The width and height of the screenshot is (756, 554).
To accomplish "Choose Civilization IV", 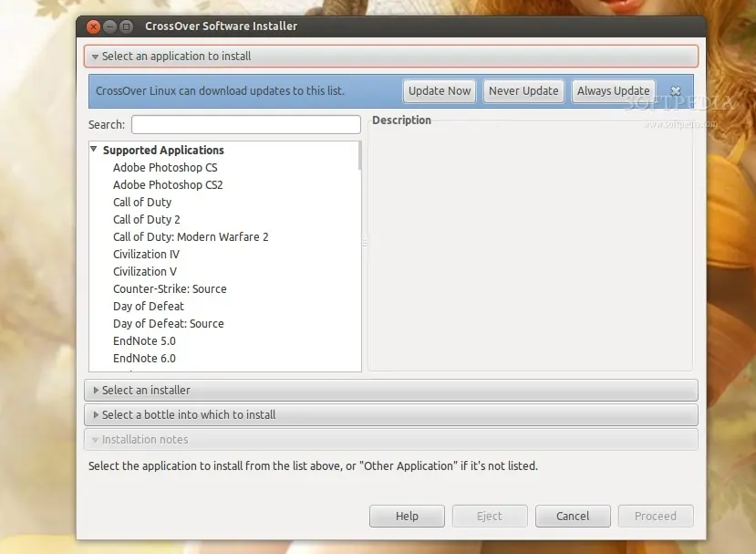I will [146, 255].
